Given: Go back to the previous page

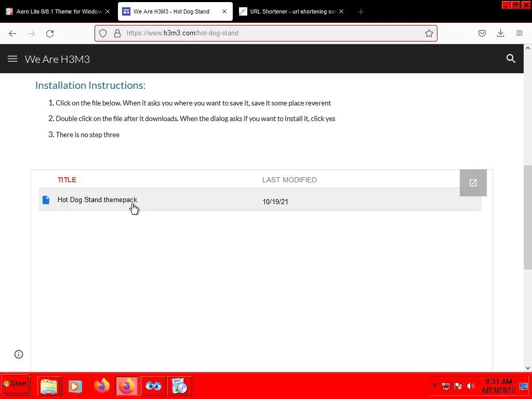Looking at the screenshot, I should [x=12, y=33].
